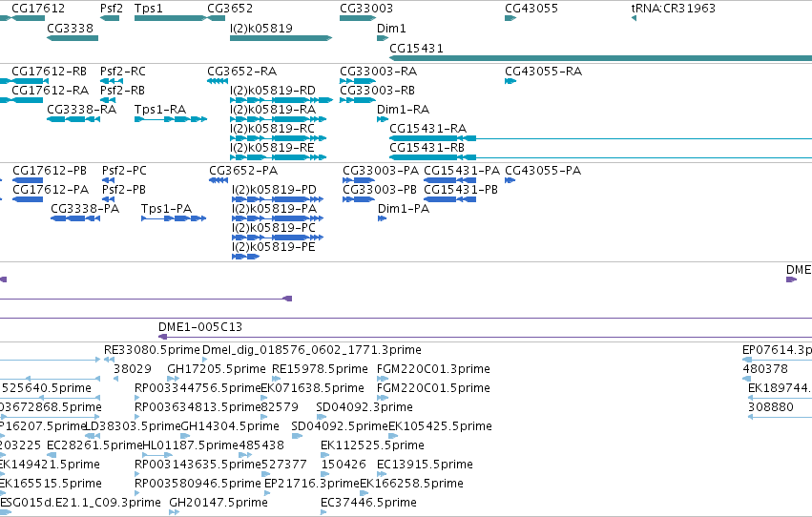Image resolution: width=812 pixels, height=517 pixels.
Task: Click the CG15431-RA transcript
Action: 601,138
